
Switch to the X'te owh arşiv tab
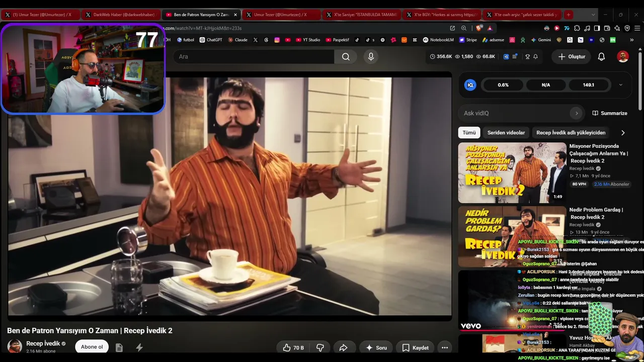coord(522,15)
